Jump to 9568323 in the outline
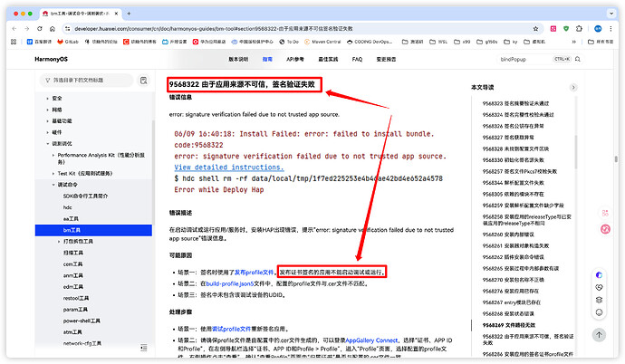Image resolution: width=625 pixels, height=364 pixels. pos(515,103)
